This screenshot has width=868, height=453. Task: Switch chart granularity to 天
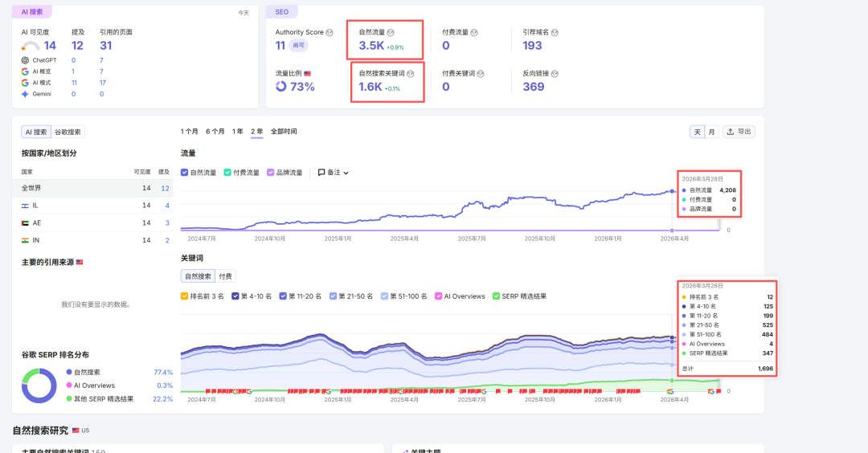pos(697,132)
